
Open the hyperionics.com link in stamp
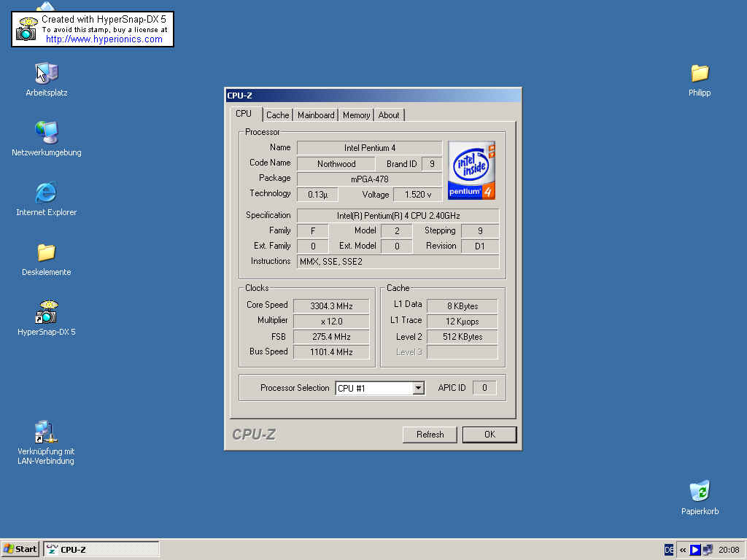pos(104,39)
